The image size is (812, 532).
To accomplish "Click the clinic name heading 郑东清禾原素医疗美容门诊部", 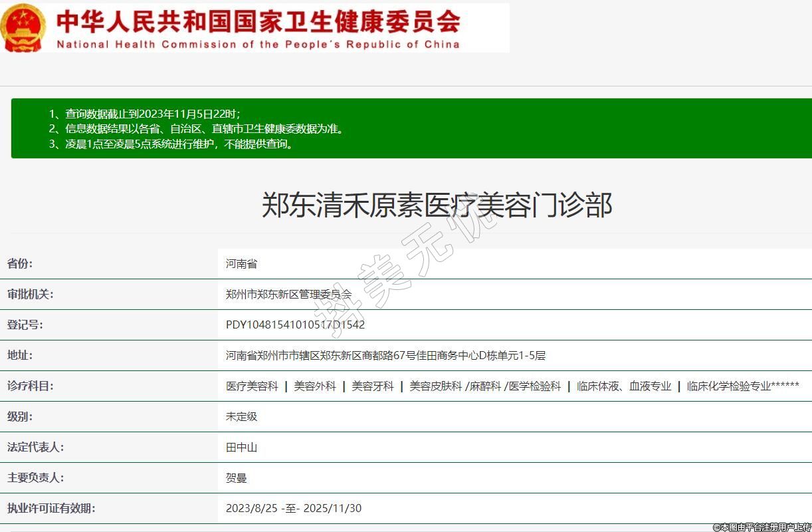I will tap(437, 205).
